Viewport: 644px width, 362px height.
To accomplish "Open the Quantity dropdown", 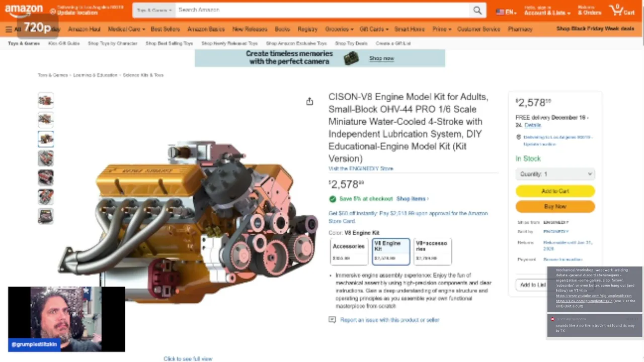I will (555, 174).
